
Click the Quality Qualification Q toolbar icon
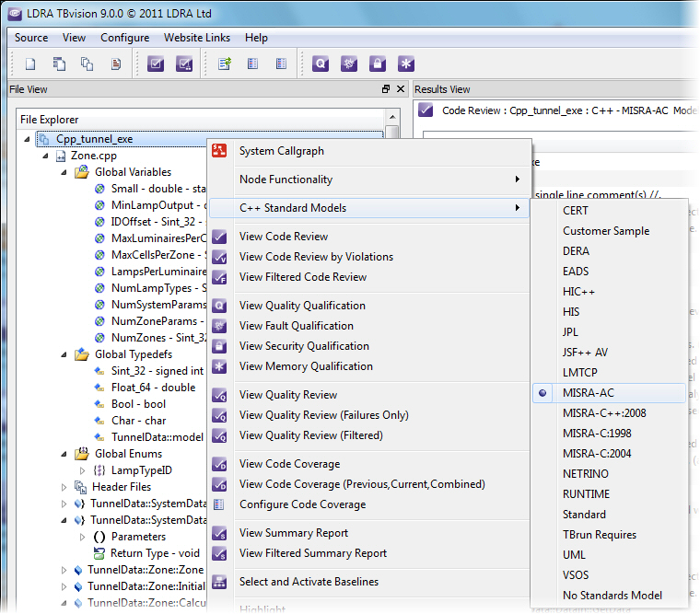321,64
